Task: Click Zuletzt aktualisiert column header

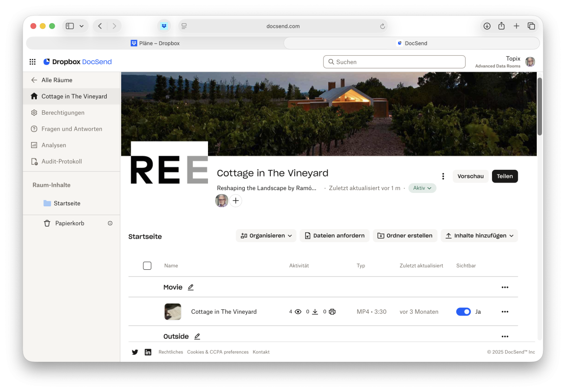Action: 421,266
